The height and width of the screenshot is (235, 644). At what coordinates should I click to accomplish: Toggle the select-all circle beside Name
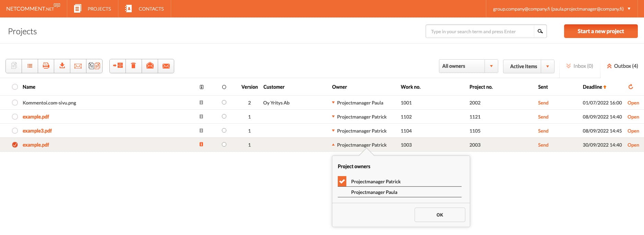coord(15,87)
